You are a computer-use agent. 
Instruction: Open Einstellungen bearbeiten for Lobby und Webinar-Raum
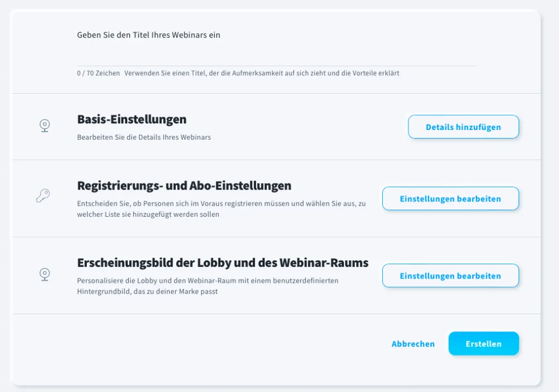click(450, 276)
